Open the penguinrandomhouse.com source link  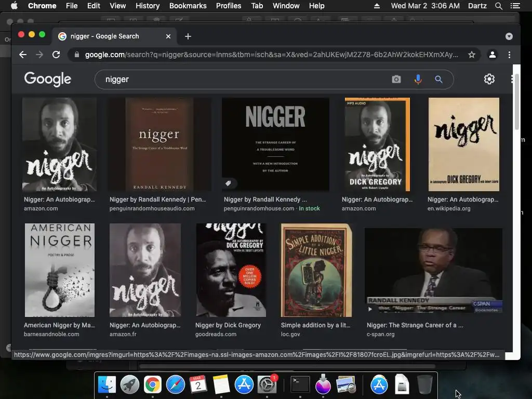(x=259, y=208)
